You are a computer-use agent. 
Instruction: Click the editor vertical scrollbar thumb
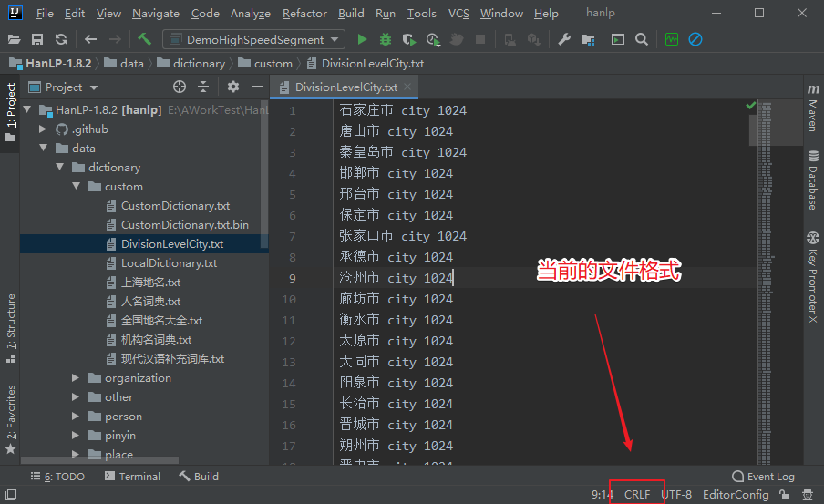point(753,129)
